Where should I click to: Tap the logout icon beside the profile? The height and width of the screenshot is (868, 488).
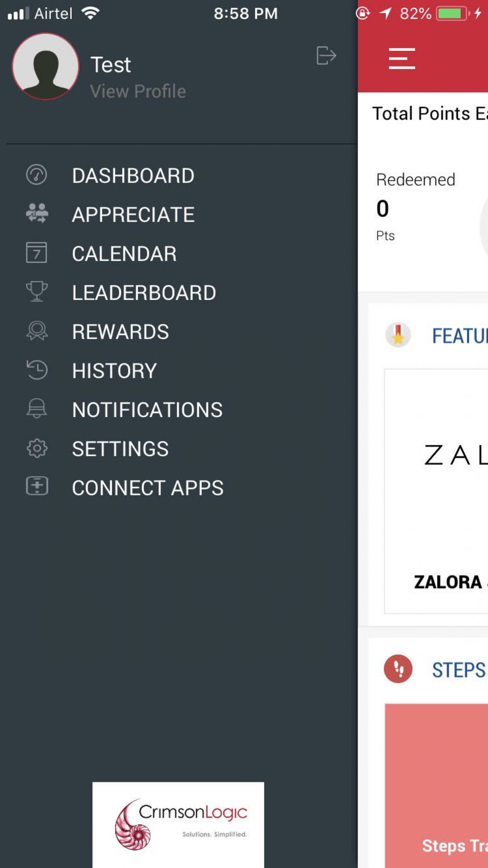click(326, 56)
